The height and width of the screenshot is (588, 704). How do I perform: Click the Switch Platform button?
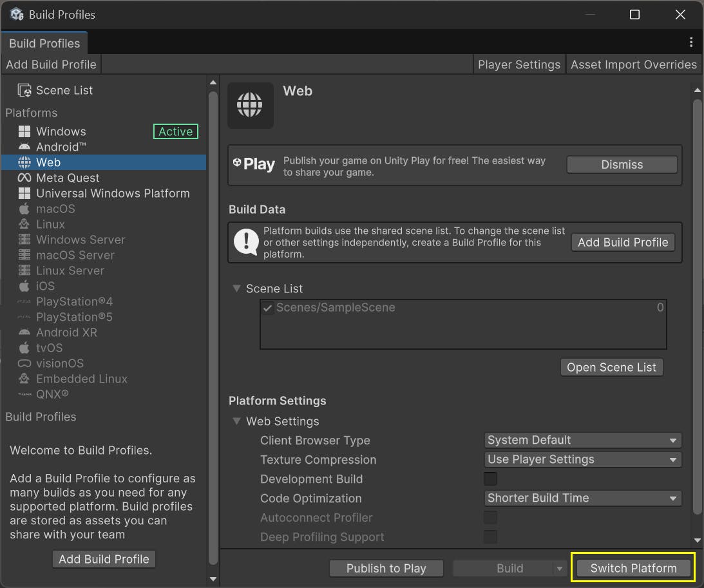(x=633, y=568)
